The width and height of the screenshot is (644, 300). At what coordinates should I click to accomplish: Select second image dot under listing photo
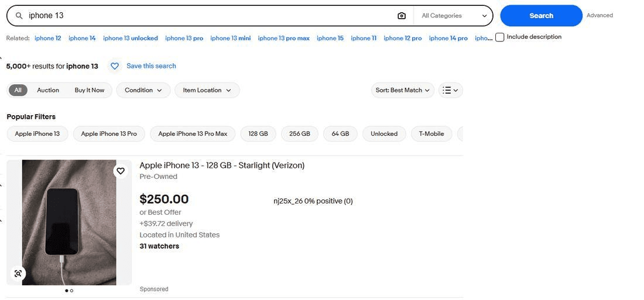71,291
